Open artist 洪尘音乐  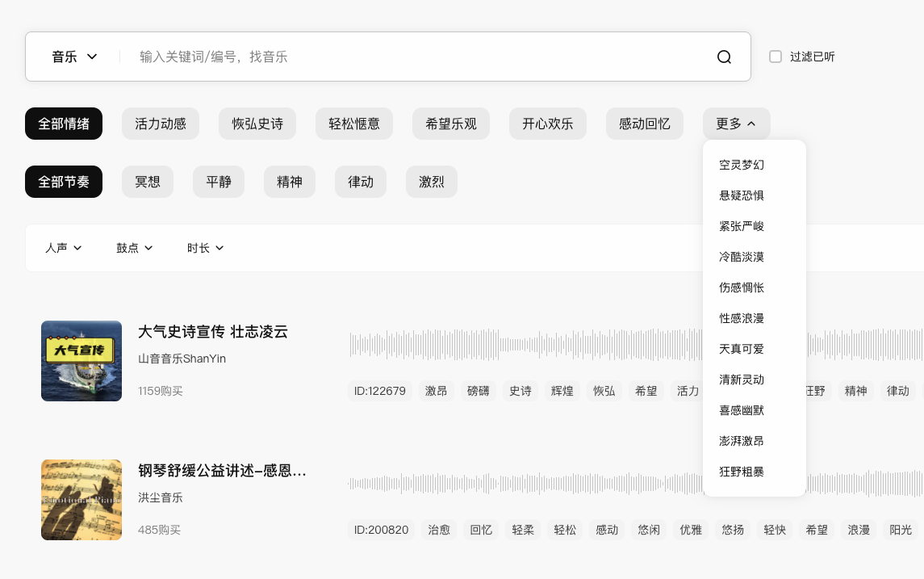click(x=161, y=497)
